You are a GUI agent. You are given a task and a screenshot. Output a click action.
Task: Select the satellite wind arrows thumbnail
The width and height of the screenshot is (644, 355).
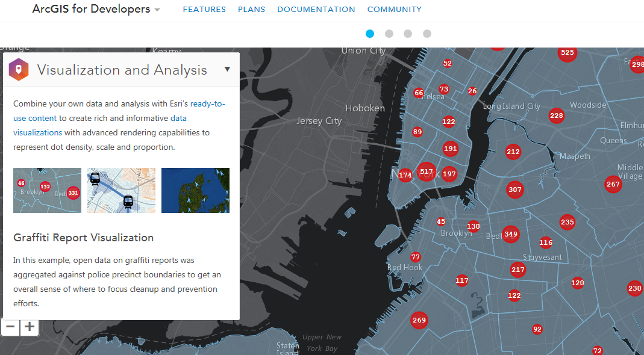pos(196,190)
